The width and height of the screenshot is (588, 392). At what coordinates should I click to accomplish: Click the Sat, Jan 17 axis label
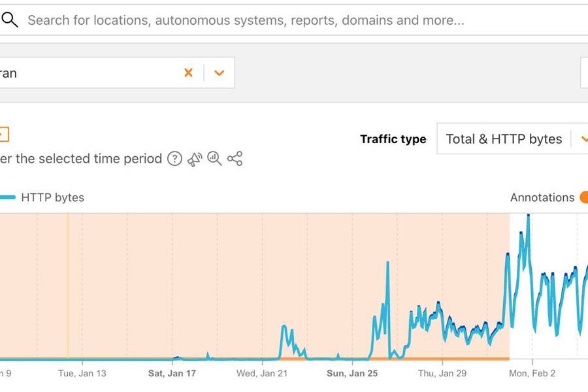click(172, 373)
